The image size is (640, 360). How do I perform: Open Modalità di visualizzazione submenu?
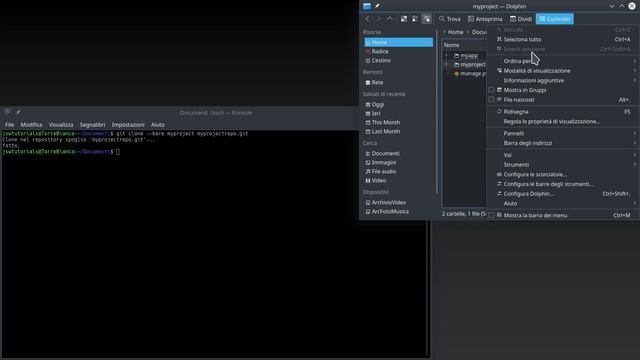click(563, 71)
